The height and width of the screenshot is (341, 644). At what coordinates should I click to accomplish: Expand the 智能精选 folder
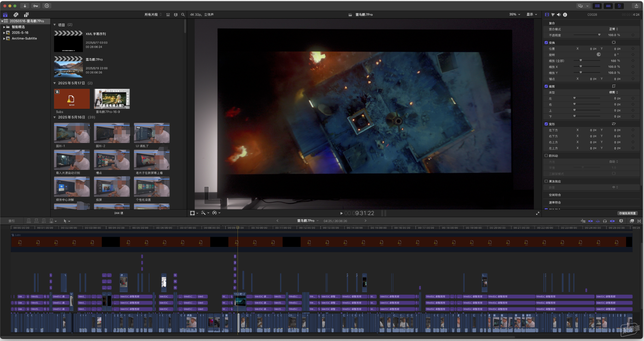tap(4, 27)
